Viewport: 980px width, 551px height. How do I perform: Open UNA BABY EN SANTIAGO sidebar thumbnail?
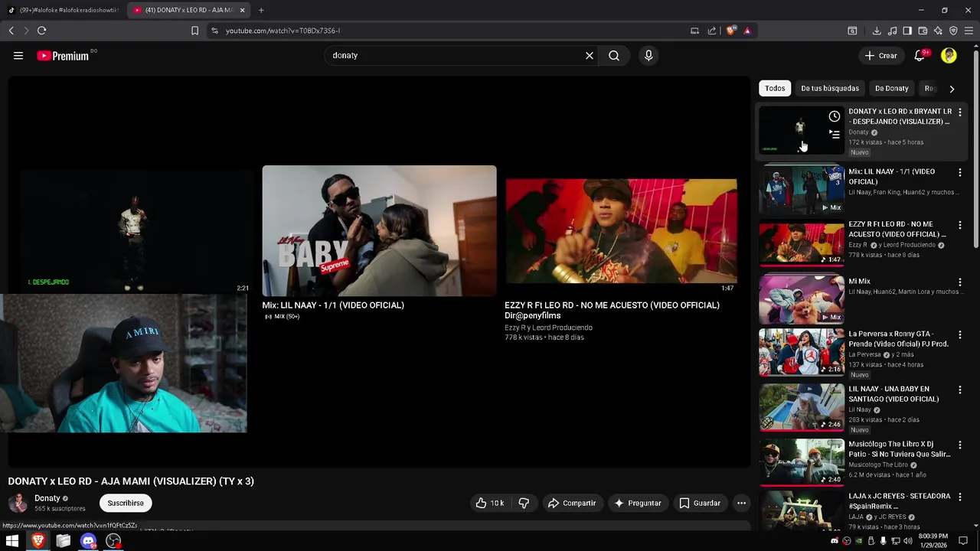click(802, 408)
